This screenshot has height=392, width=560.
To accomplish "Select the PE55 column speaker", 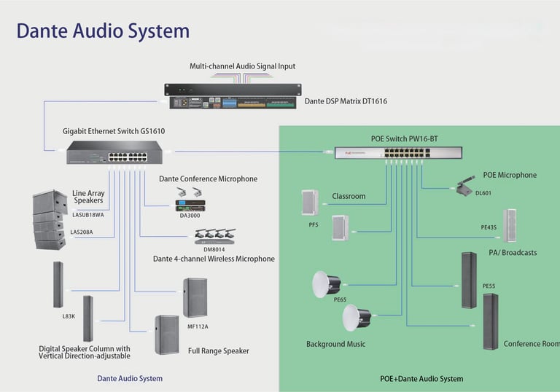I will pos(469,281).
